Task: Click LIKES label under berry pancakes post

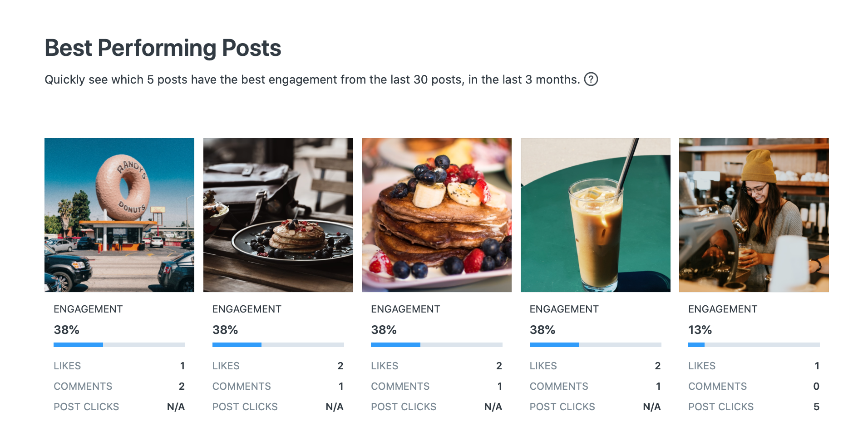Action: pyautogui.click(x=385, y=366)
